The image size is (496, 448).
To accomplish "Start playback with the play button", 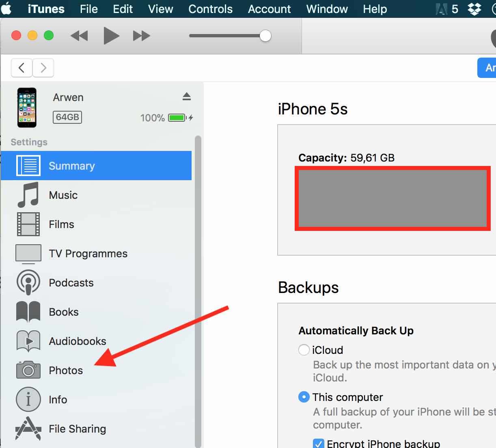I will pos(111,36).
